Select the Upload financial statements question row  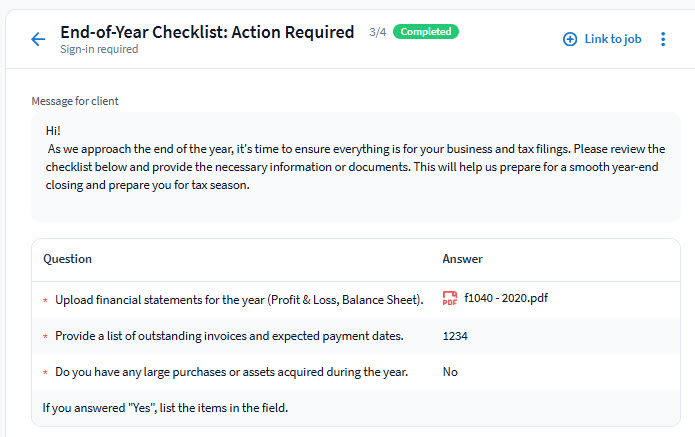pyautogui.click(x=239, y=299)
